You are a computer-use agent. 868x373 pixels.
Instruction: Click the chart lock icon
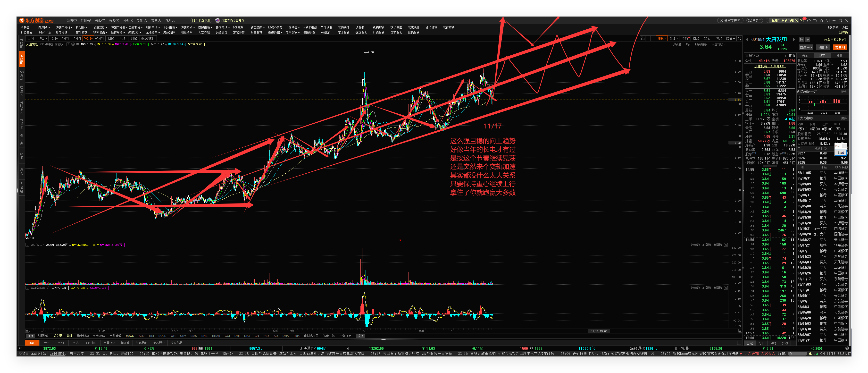[643, 38]
